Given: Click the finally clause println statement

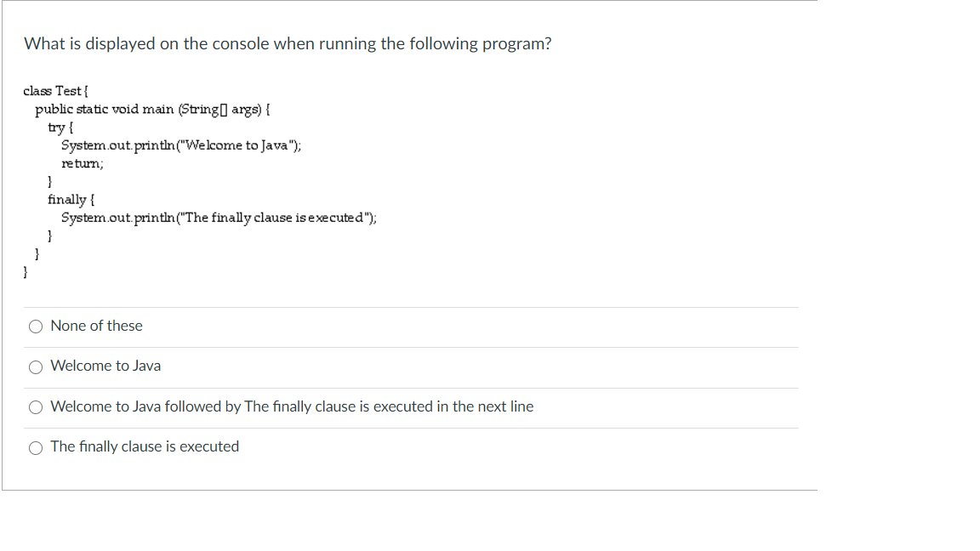Looking at the screenshot, I should (219, 217).
